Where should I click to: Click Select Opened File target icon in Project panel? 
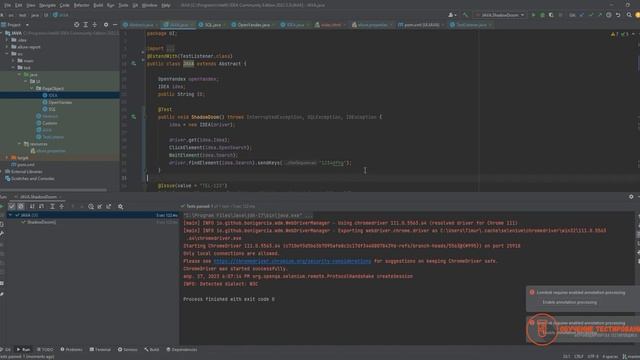click(76, 25)
